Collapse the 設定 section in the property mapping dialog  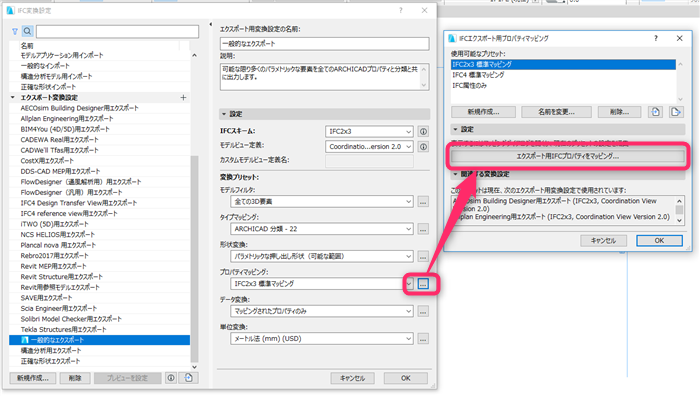(x=455, y=129)
